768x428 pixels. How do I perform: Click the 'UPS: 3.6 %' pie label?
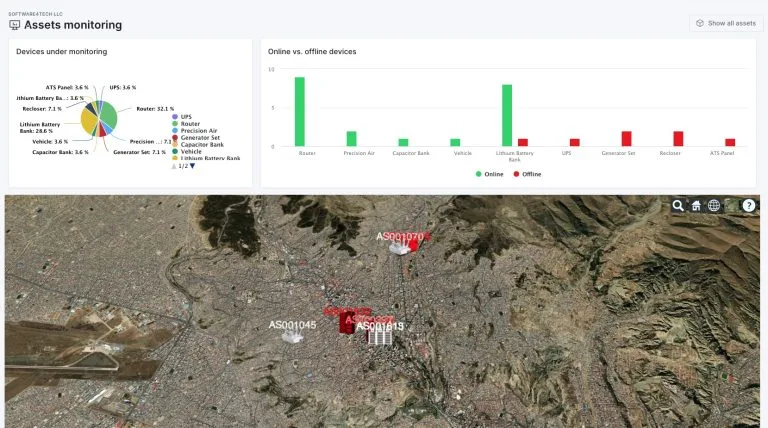(123, 88)
